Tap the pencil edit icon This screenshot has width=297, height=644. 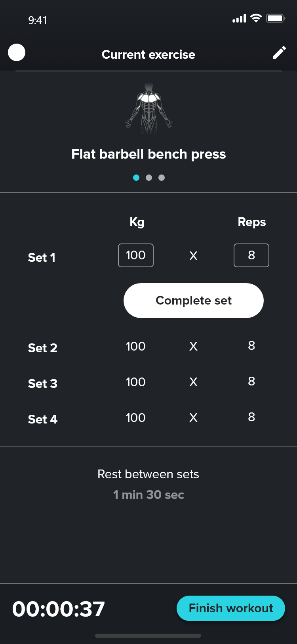(279, 53)
